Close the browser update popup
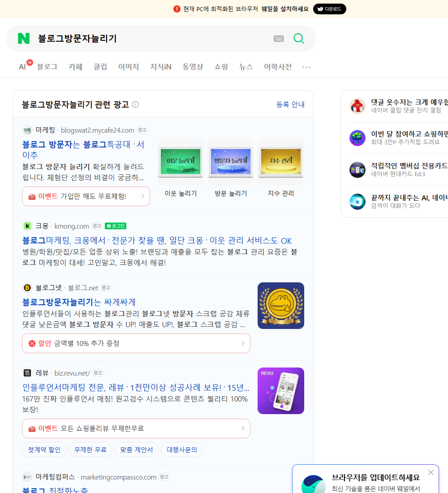The height and width of the screenshot is (493, 448). 431,472
